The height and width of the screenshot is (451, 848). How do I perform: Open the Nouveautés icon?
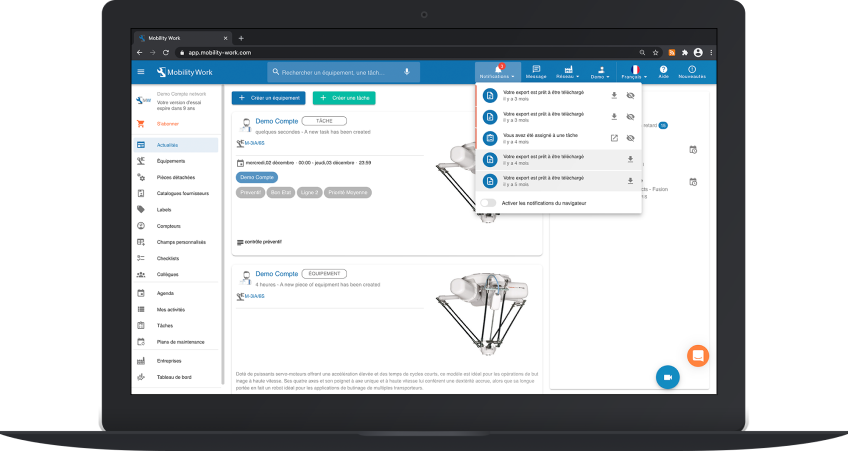(692, 72)
